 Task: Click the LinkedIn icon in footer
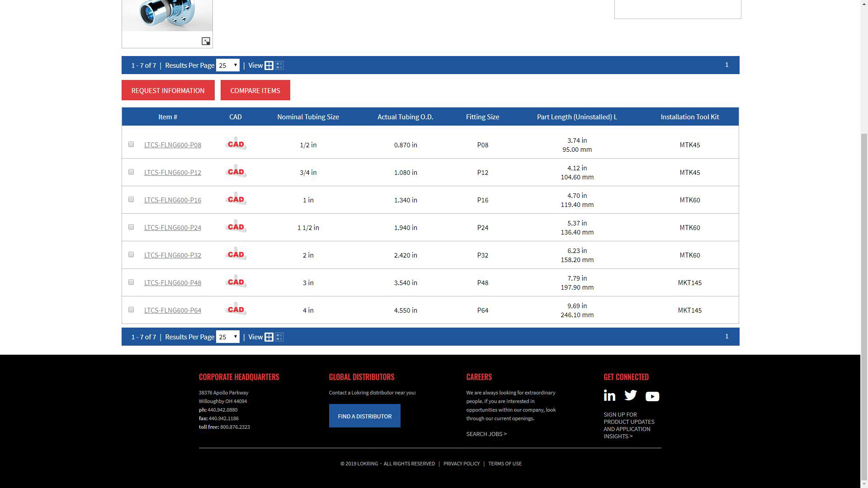609,396
